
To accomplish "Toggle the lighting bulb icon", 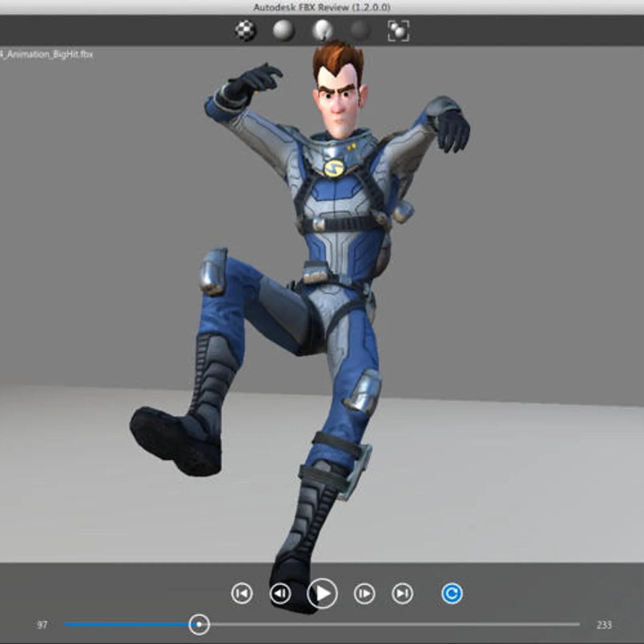I will click(x=322, y=31).
